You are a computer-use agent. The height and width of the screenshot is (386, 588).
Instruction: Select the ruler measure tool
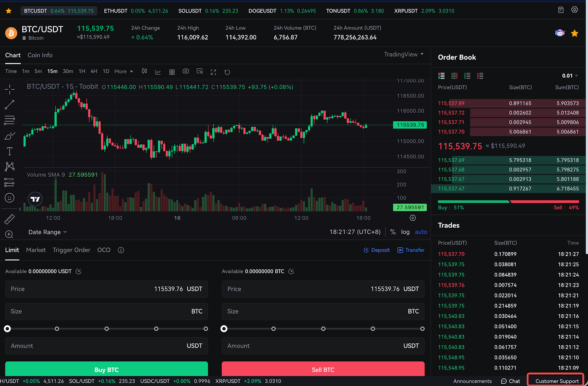tap(10, 219)
